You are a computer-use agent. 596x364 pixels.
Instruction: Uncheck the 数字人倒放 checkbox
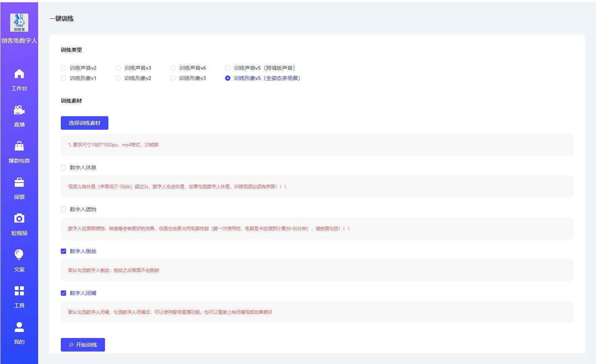pos(63,251)
